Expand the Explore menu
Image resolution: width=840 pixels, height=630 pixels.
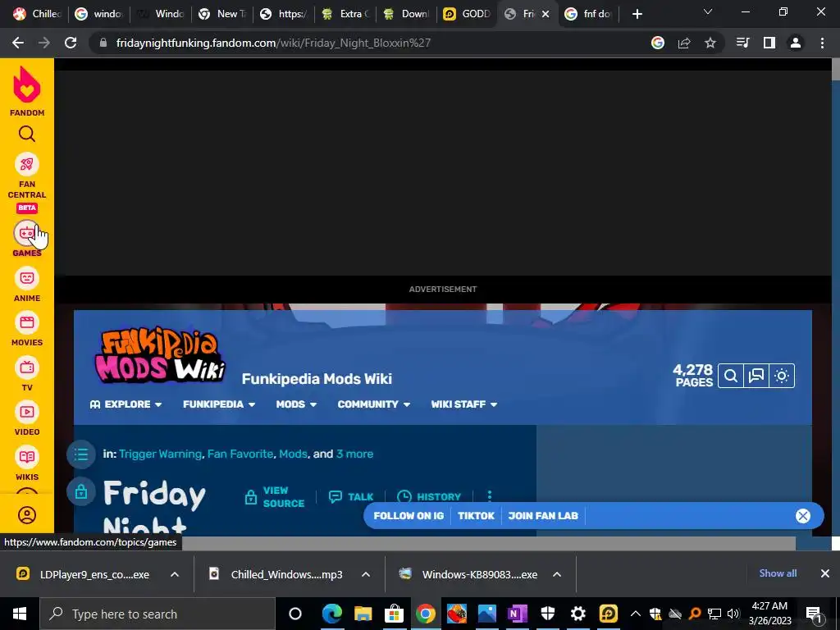[x=126, y=404]
